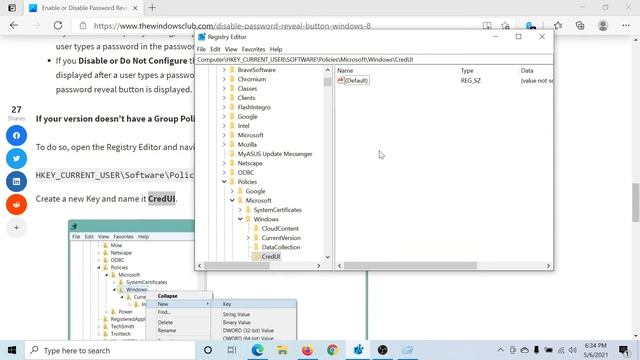640x360 pixels.
Task: Open Registry Editor Favorites menu
Action: coord(253,49)
